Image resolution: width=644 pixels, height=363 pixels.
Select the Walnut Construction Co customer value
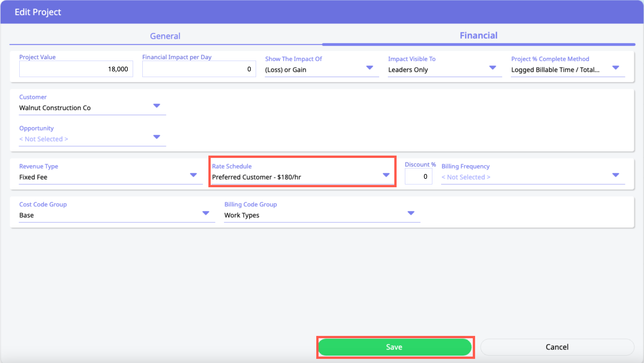(x=55, y=108)
